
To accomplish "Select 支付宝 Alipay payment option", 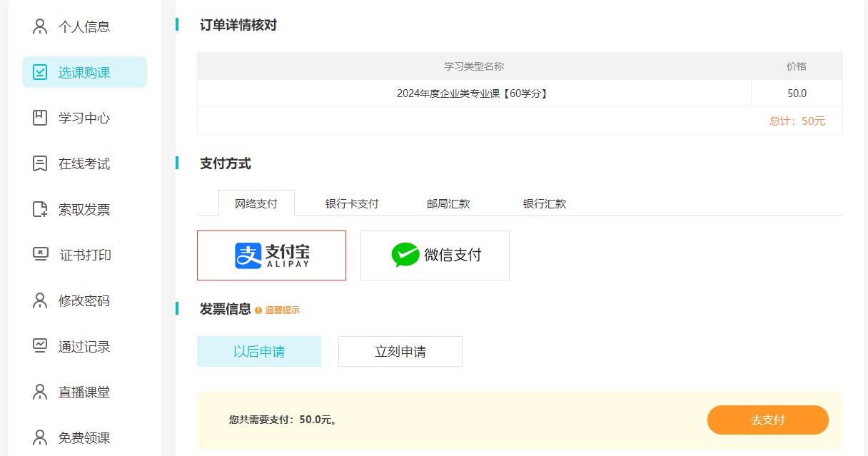I will tap(271, 255).
